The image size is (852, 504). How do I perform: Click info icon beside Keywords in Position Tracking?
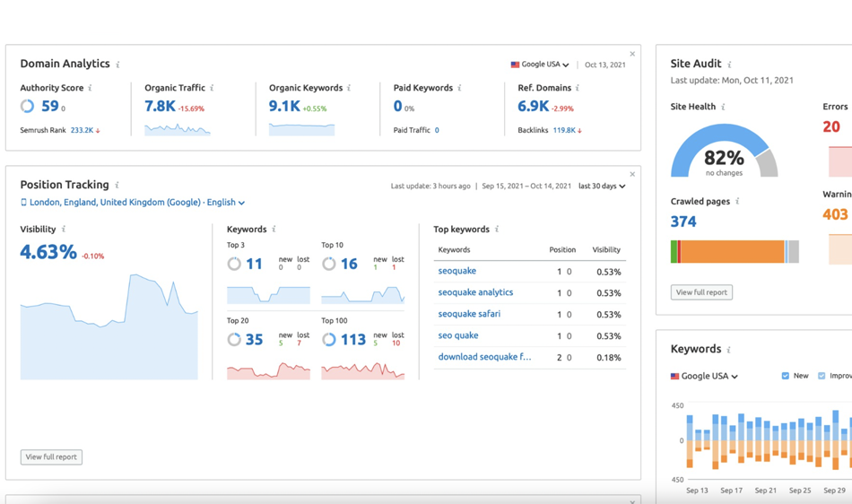click(x=274, y=230)
